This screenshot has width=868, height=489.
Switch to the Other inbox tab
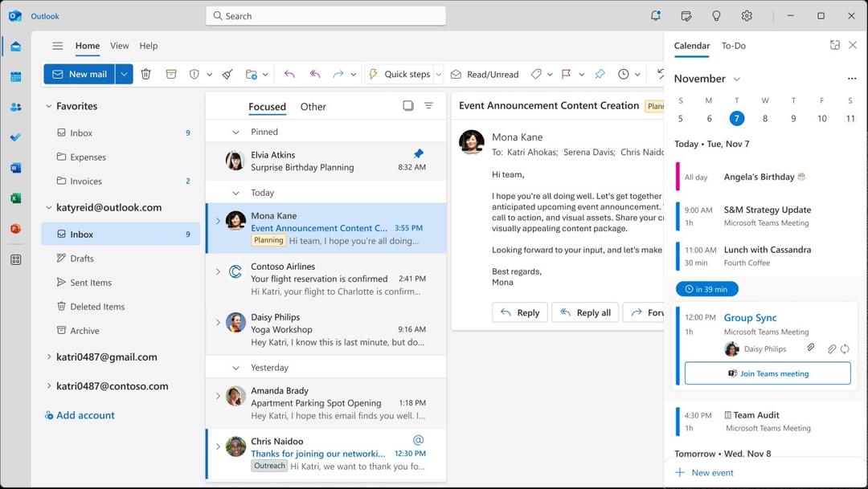coord(313,106)
